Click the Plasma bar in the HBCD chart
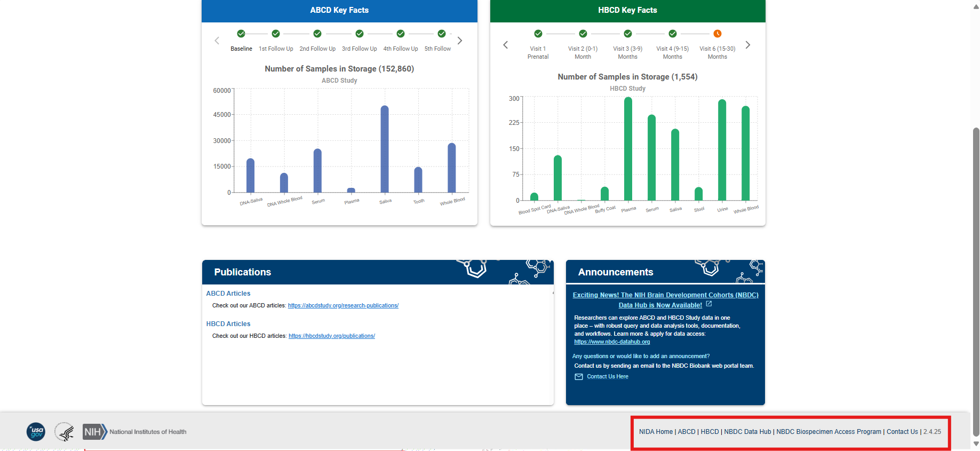 click(628, 149)
